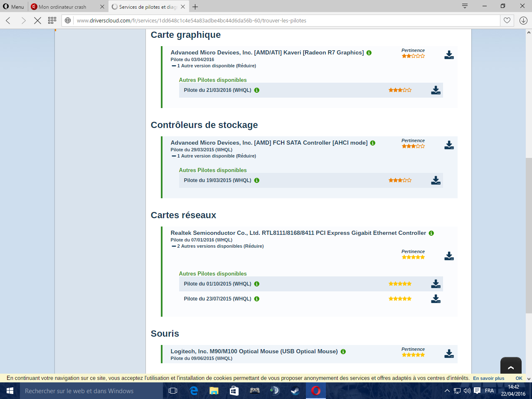Open info for Logitech M90/M100 mouse
This screenshot has height=399, width=532.
[343, 352]
